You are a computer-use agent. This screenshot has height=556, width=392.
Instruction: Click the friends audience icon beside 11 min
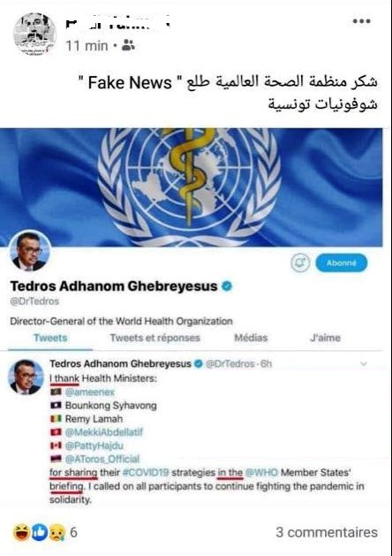pos(128,45)
